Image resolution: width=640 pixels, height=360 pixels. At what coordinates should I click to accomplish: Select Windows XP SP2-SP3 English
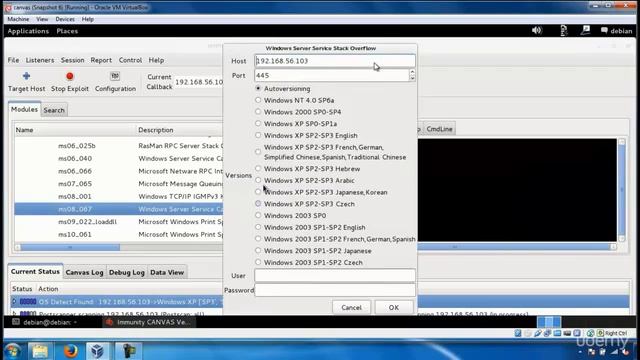click(258, 135)
